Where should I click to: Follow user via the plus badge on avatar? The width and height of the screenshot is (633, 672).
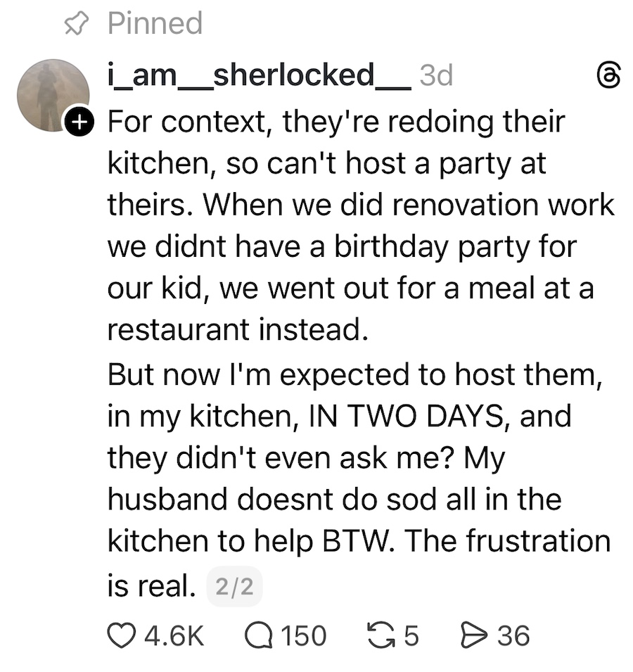click(80, 122)
